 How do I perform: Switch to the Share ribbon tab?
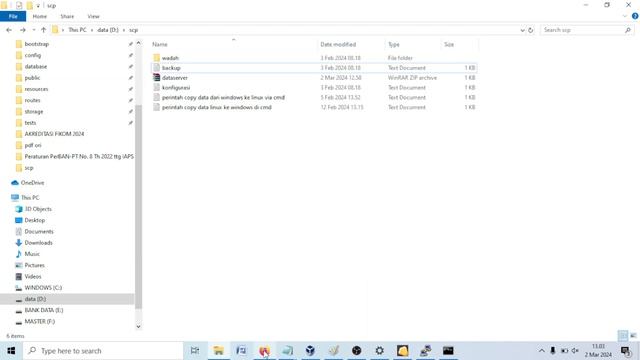67,16
